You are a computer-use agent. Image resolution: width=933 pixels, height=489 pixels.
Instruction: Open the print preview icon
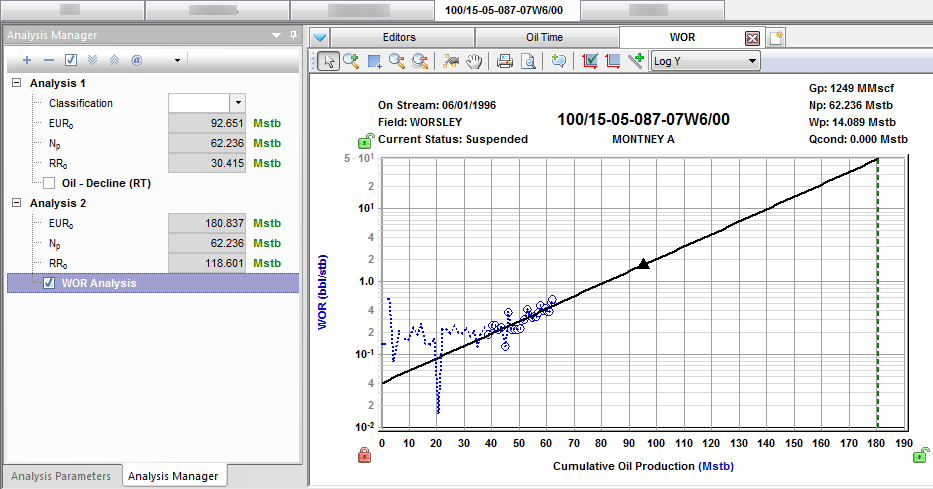pyautogui.click(x=526, y=61)
